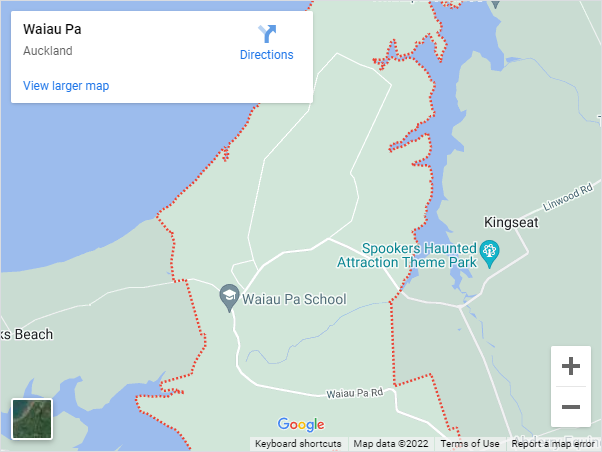This screenshot has width=602, height=452.
Task: Click the Directions text link
Action: tap(266, 55)
